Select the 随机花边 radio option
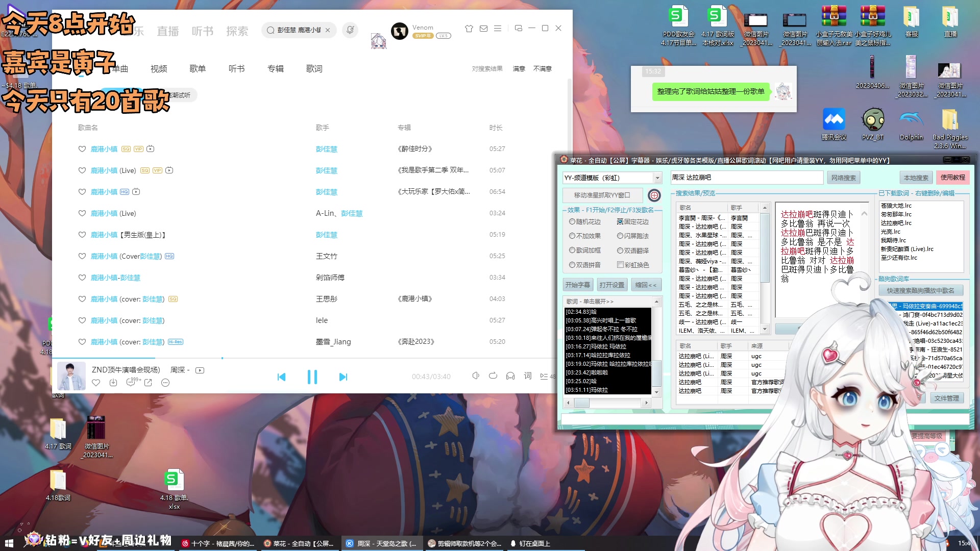The image size is (980, 551). point(573,222)
